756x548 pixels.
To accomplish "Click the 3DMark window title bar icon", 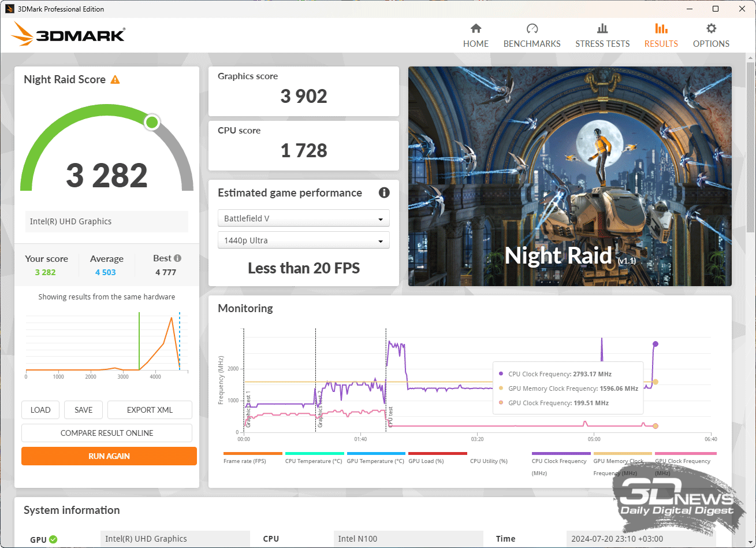I will (x=9, y=9).
